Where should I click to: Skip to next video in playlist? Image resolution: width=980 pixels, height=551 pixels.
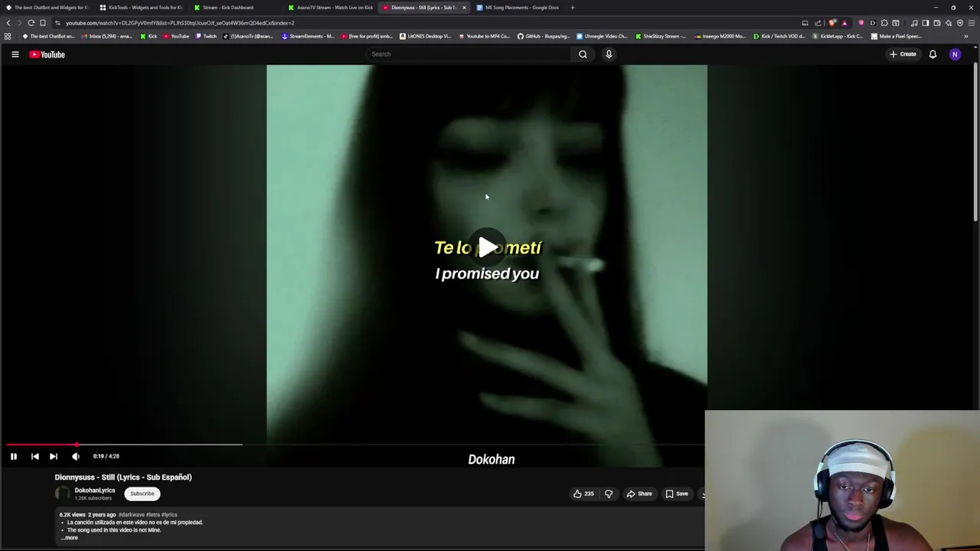(x=54, y=456)
